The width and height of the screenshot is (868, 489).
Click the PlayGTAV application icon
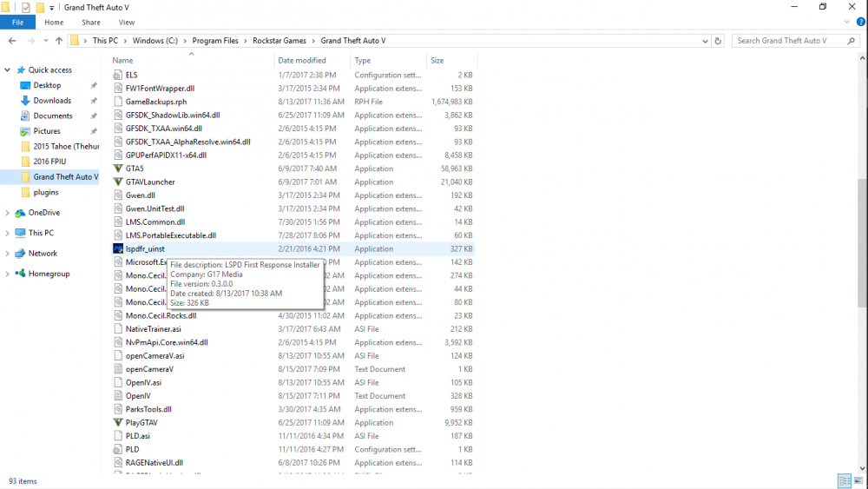tap(118, 422)
